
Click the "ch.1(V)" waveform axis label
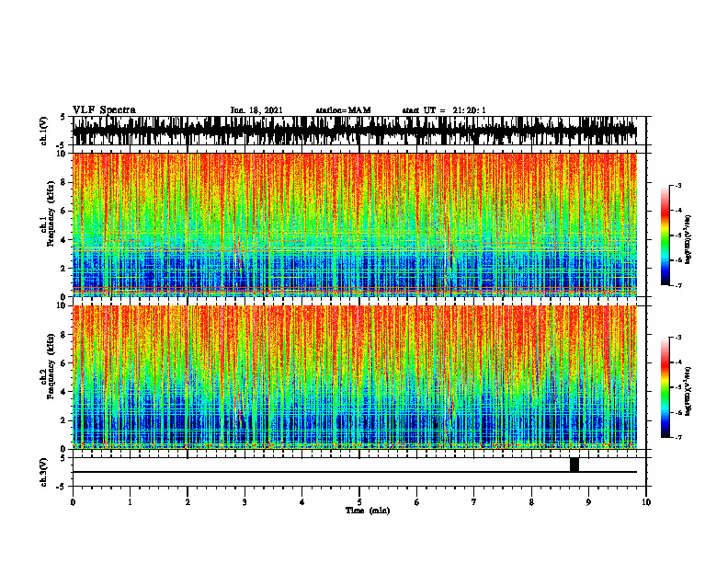point(44,131)
